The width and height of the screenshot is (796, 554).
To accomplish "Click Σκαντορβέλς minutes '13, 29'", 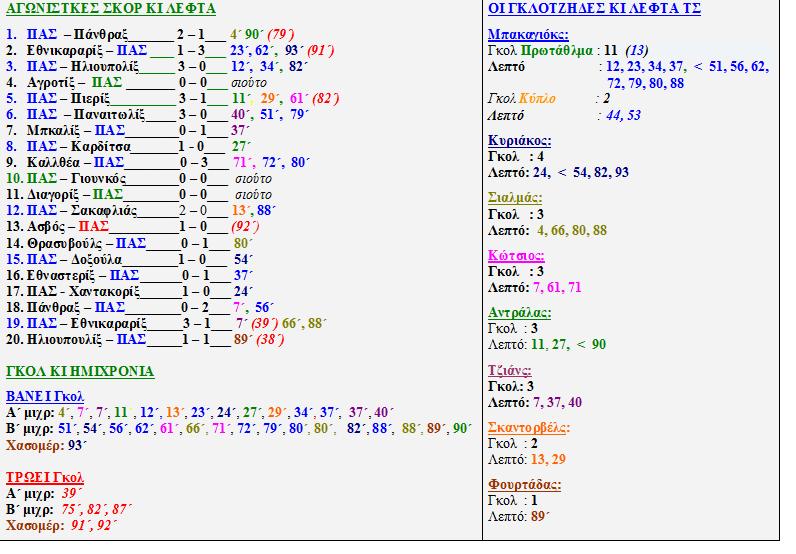I will 548,460.
